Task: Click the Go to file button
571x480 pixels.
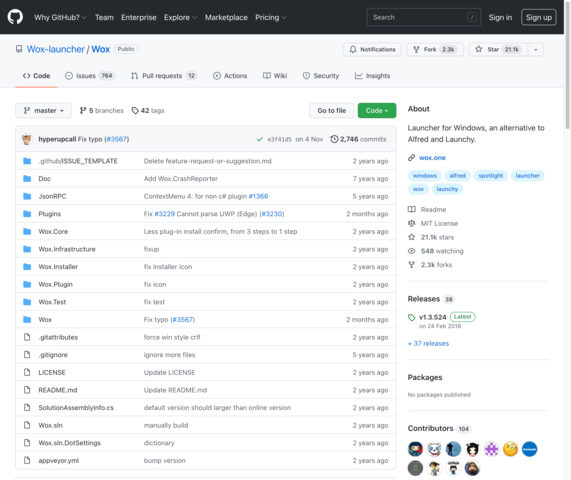Action: (x=331, y=110)
